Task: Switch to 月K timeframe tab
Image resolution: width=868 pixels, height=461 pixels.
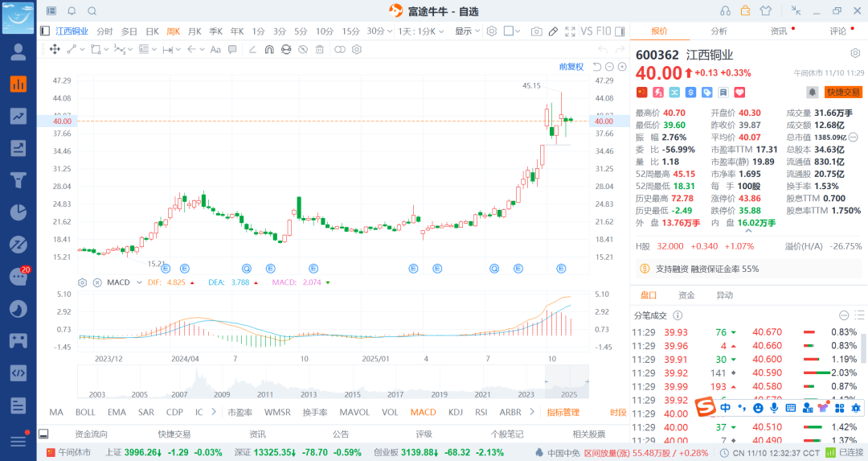Action: coord(194,31)
